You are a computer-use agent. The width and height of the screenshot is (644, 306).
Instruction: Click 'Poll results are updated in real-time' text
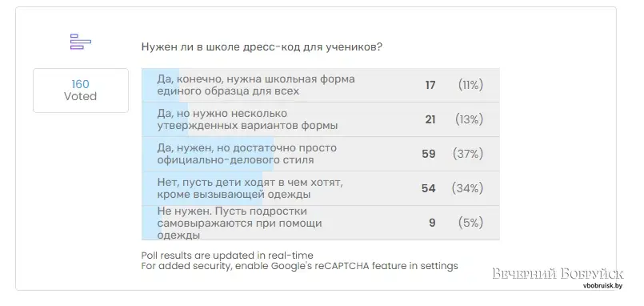click(227, 256)
